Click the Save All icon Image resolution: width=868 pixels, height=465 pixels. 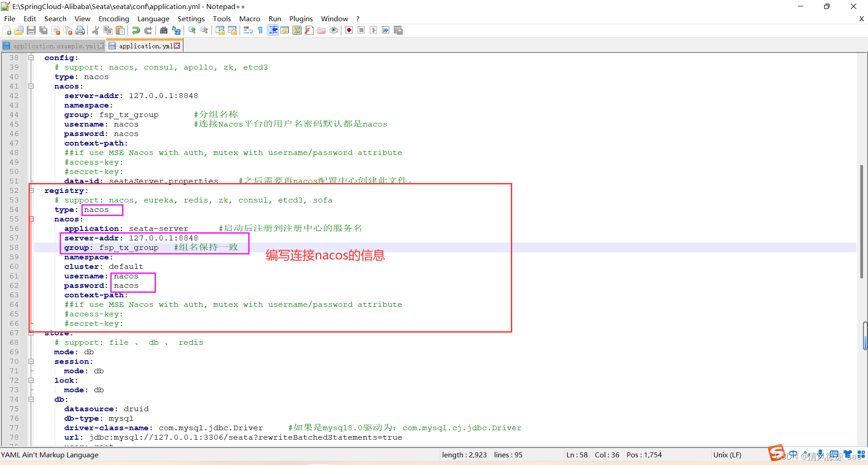tap(43, 30)
